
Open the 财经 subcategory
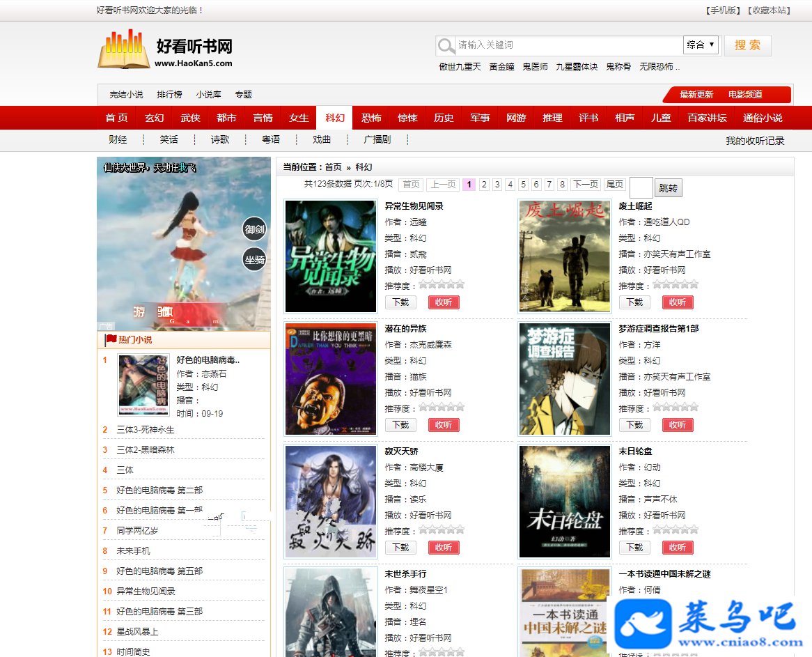click(x=118, y=139)
